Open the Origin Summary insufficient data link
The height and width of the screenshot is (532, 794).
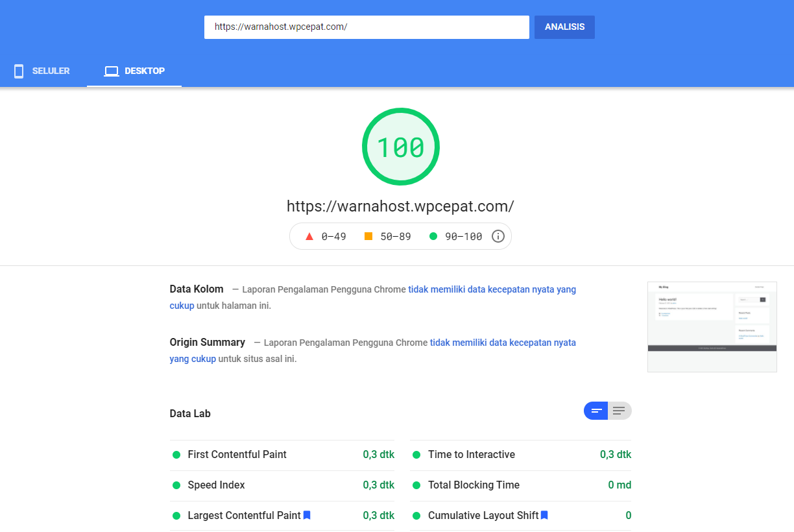pyautogui.click(x=503, y=343)
